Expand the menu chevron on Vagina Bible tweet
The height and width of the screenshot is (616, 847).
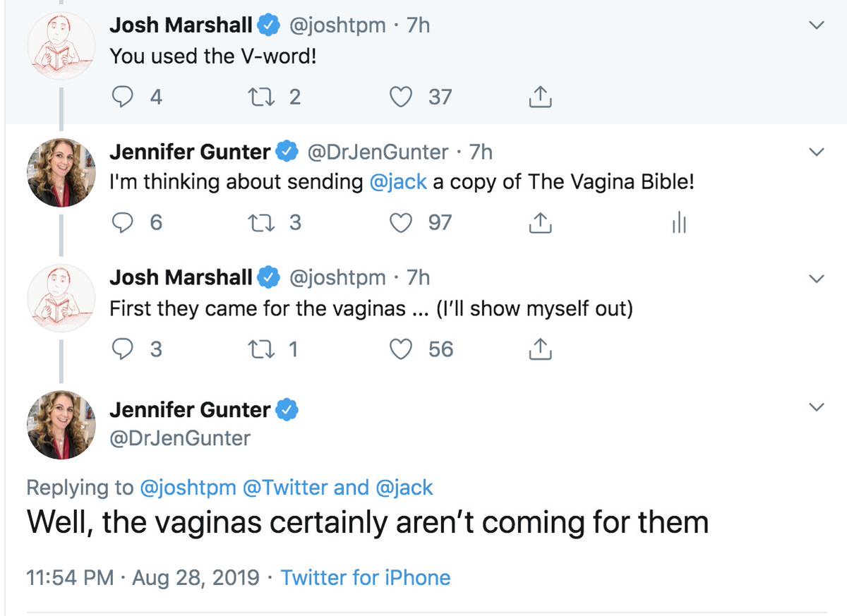point(816,152)
